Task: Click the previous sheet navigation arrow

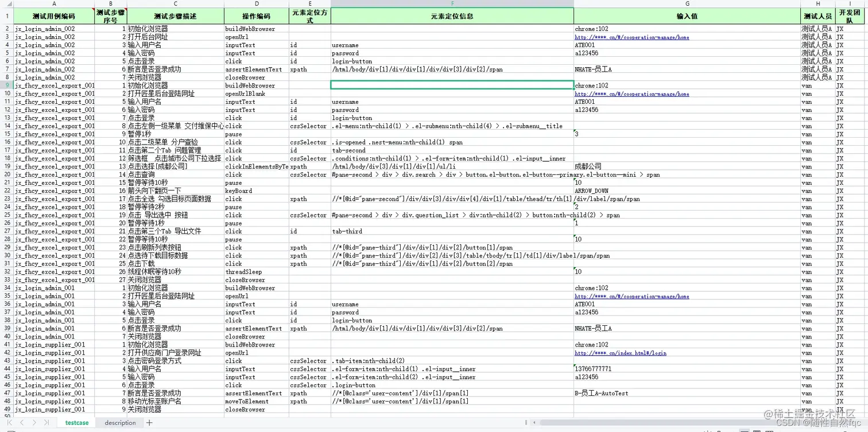Action: [22, 422]
